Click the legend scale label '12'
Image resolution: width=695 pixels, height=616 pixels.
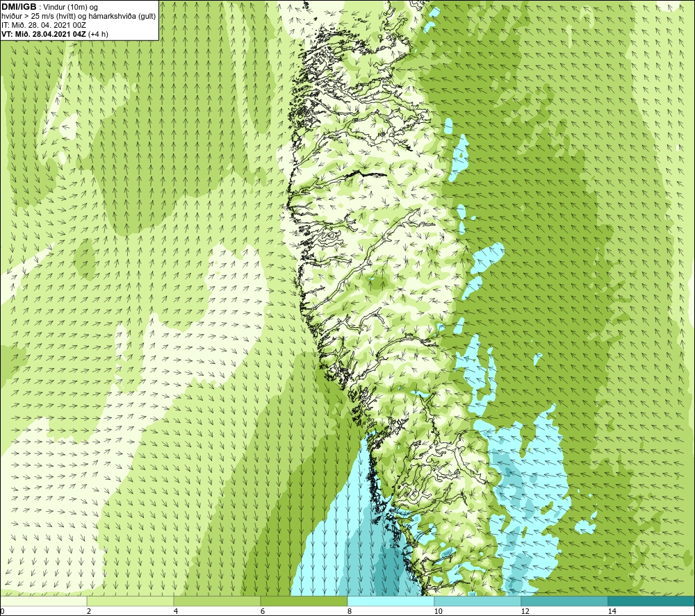coord(525,611)
